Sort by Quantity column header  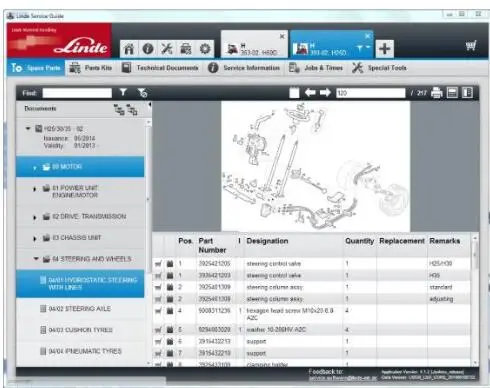(359, 241)
